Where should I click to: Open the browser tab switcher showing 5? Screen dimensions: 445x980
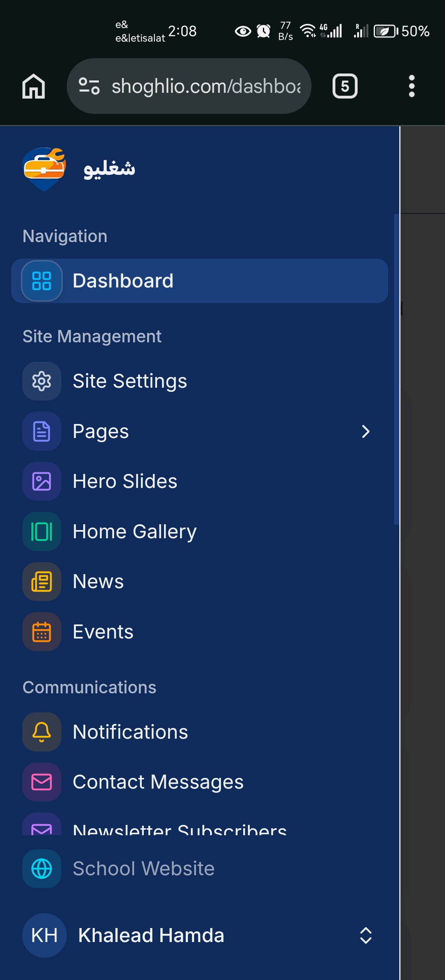(x=345, y=86)
